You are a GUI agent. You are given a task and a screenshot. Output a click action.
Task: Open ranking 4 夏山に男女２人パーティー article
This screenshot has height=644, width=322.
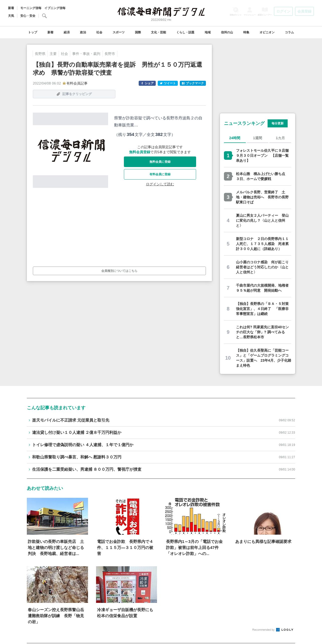click(258, 220)
